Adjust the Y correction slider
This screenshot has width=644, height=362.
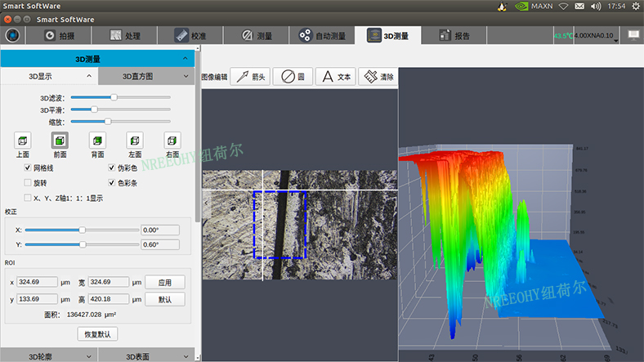(82, 244)
